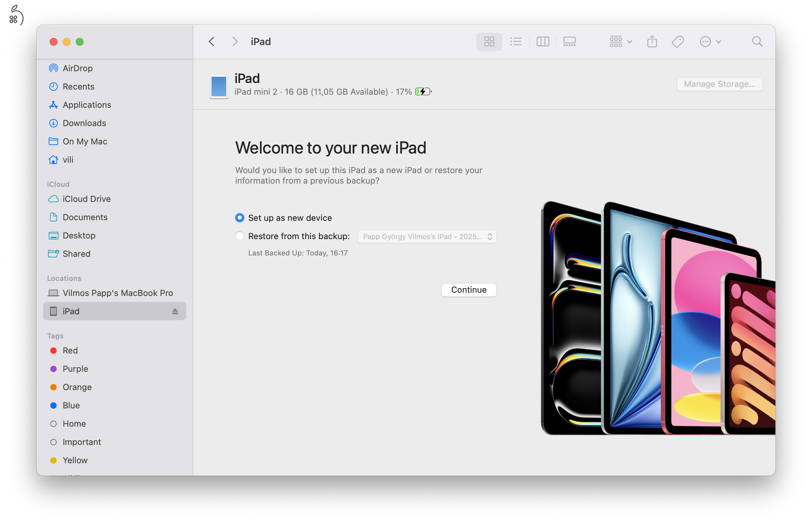The height and width of the screenshot is (524, 812).
Task: Click the "Last Backed Up: Today, 16:17" text
Action: point(298,253)
